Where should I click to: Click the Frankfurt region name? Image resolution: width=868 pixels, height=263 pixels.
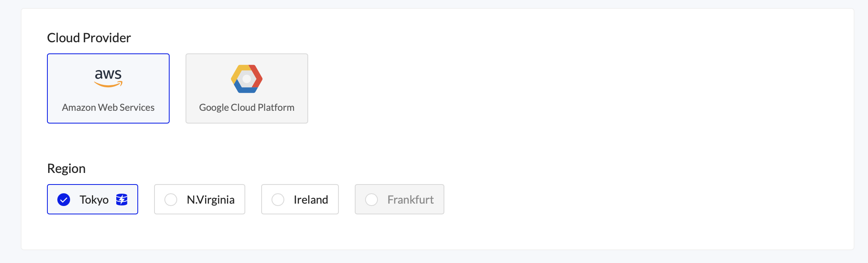(x=411, y=200)
